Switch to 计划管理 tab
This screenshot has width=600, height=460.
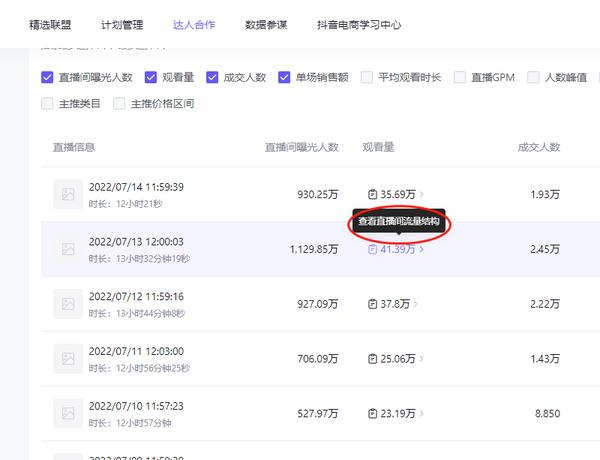pos(122,25)
